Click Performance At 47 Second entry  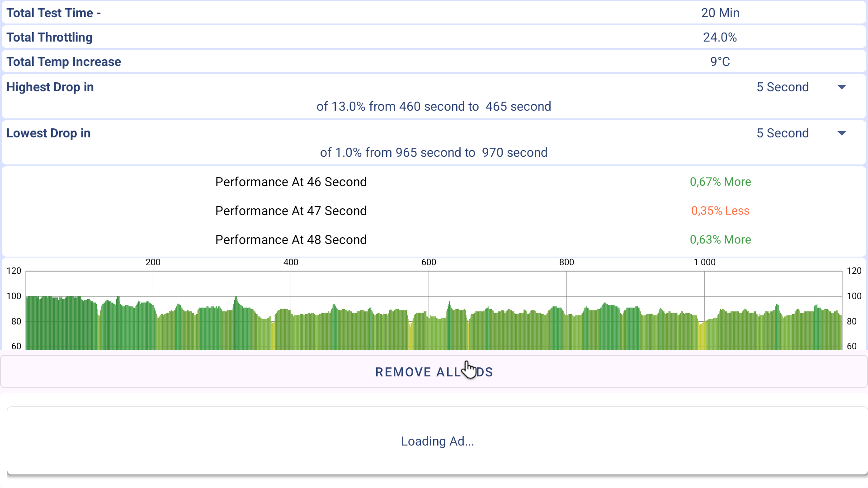pos(291,211)
